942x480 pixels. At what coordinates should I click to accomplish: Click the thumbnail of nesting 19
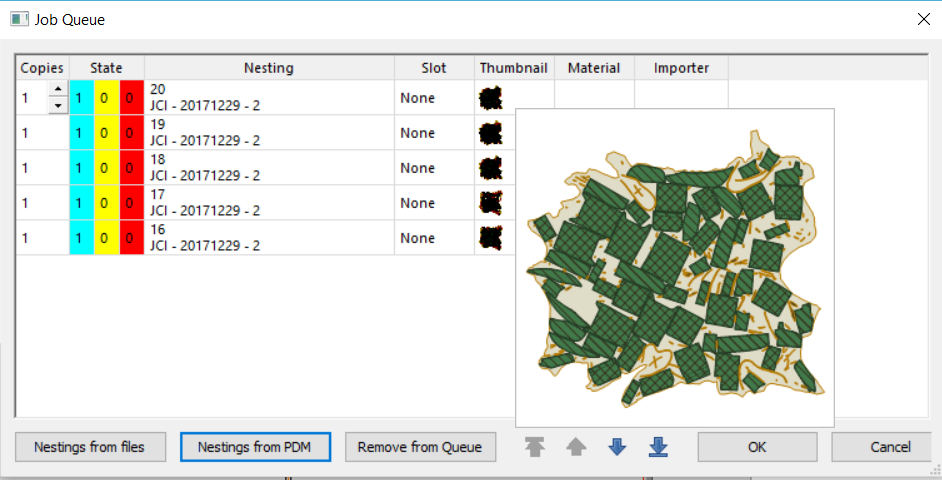click(x=490, y=133)
